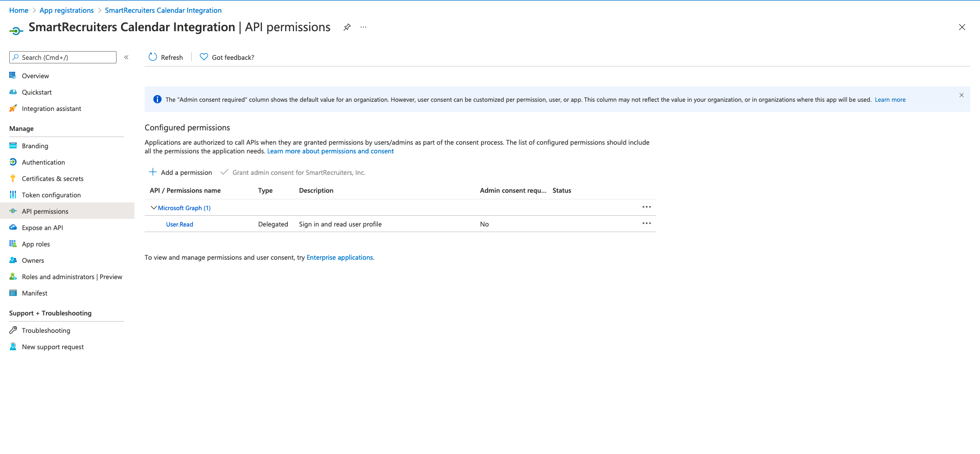
Task: Dismiss the Admin consent info banner
Action: 962,95
